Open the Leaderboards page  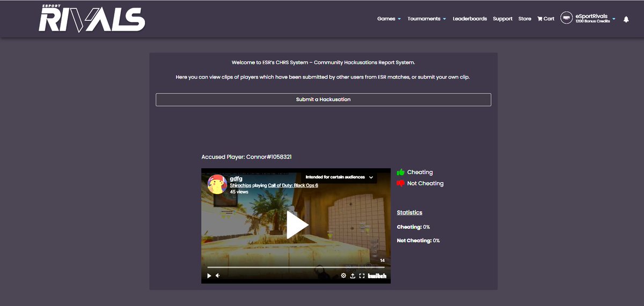pos(470,19)
